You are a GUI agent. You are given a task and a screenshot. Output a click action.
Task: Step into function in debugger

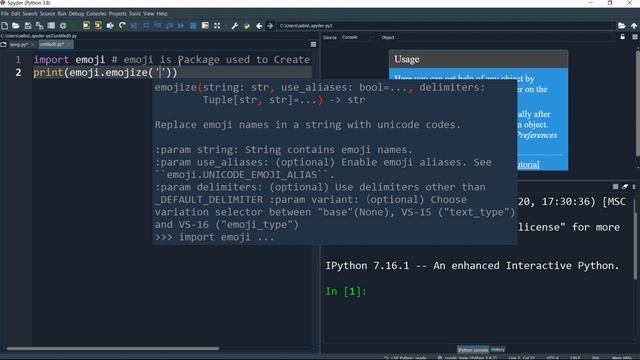(x=158, y=26)
